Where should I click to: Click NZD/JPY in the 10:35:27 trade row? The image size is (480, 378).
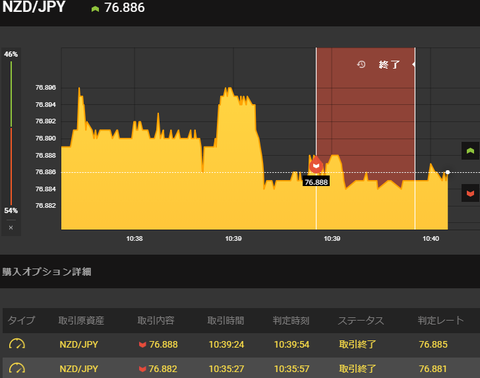[x=79, y=369]
